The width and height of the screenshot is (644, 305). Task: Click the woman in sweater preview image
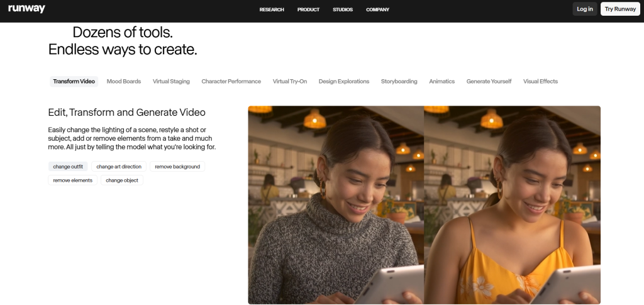[336, 205]
